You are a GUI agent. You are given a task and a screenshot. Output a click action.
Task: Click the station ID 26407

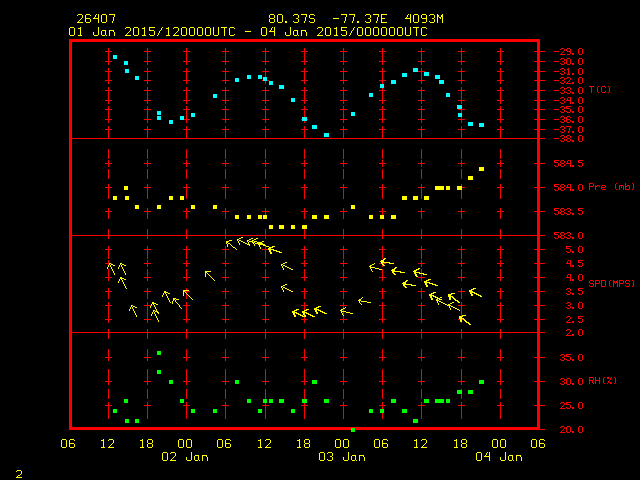pos(96,19)
